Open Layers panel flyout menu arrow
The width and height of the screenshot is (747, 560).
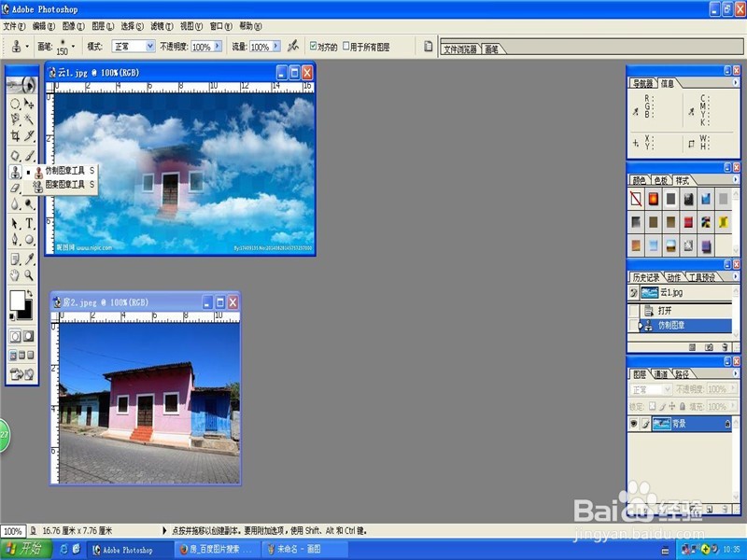[x=735, y=374]
